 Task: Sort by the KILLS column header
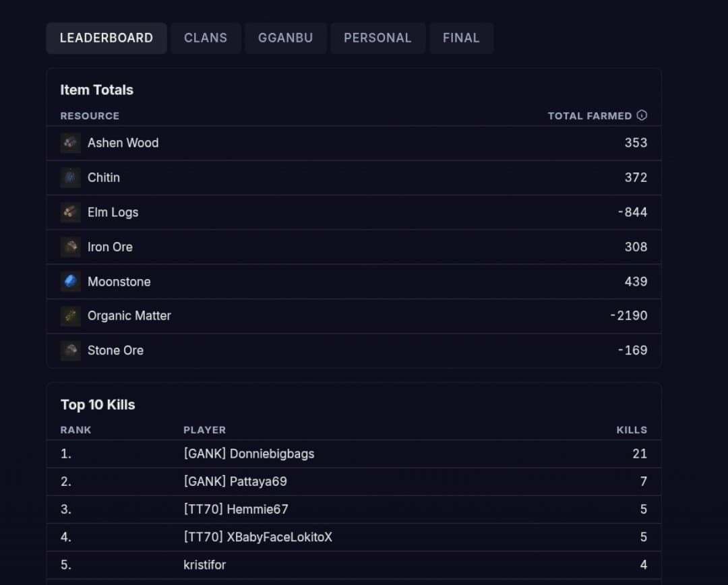click(x=632, y=429)
